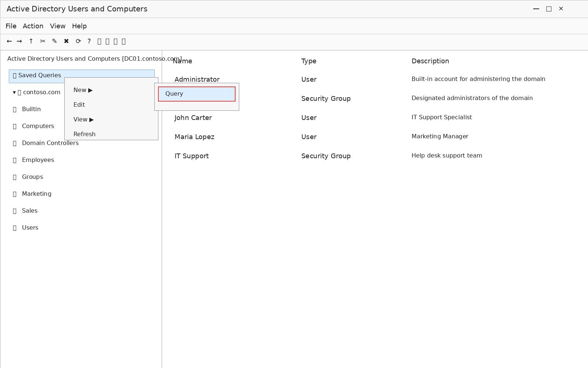This screenshot has height=368, width=588.
Task: Select the Groups OU
Action: tap(32, 177)
